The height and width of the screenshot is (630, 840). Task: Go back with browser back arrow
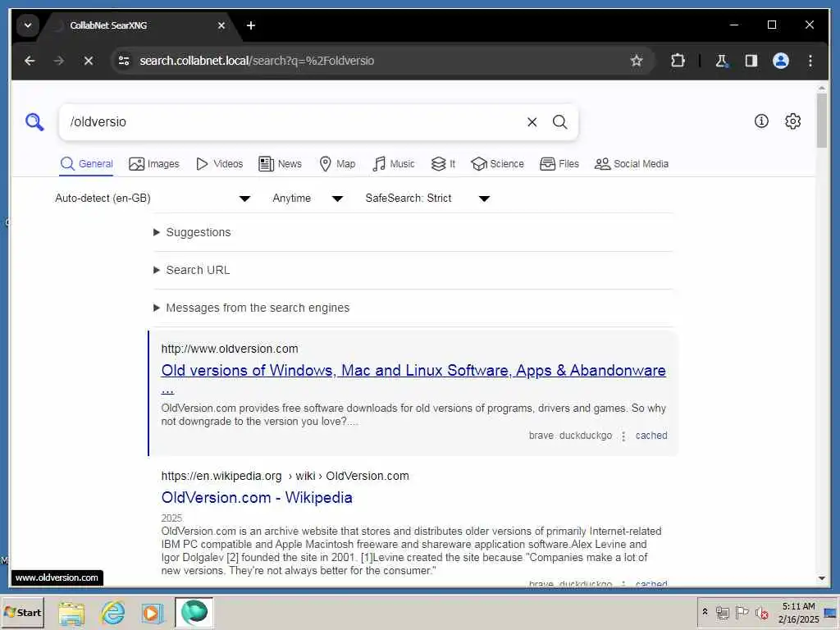[30, 61]
